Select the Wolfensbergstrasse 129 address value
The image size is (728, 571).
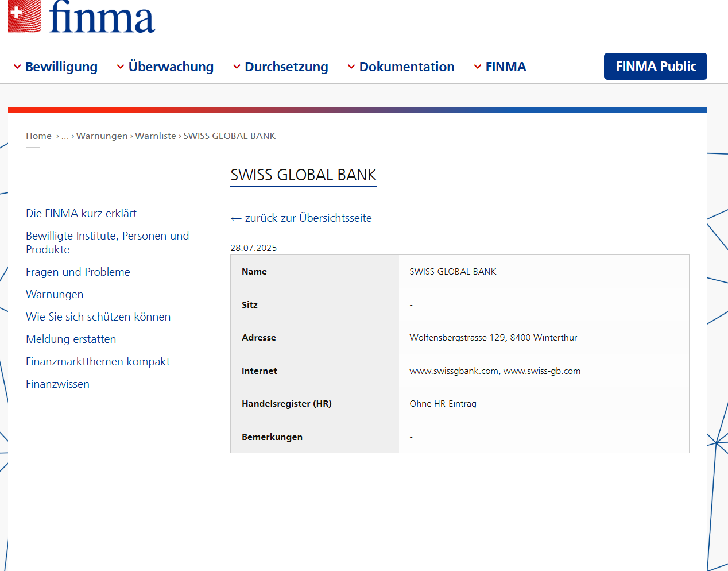(493, 338)
